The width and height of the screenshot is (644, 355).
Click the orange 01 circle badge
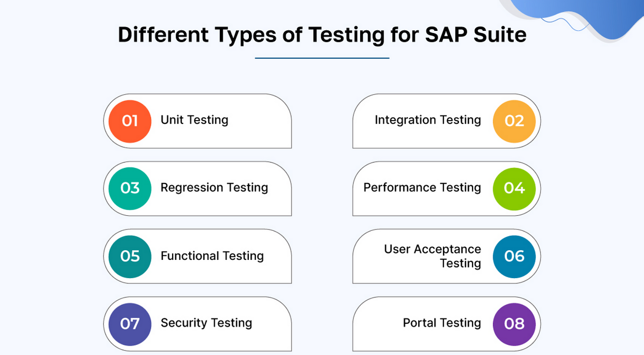(130, 121)
